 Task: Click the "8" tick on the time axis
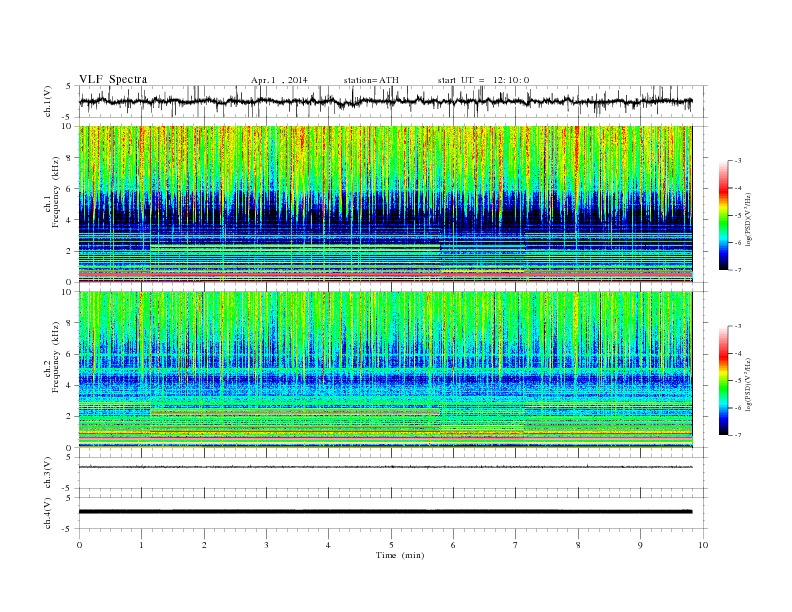coord(578,545)
